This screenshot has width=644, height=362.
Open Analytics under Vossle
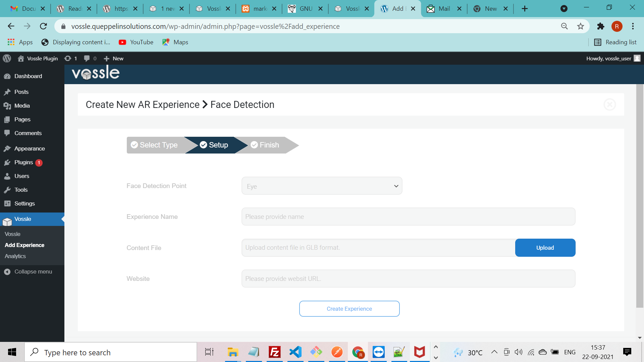15,256
